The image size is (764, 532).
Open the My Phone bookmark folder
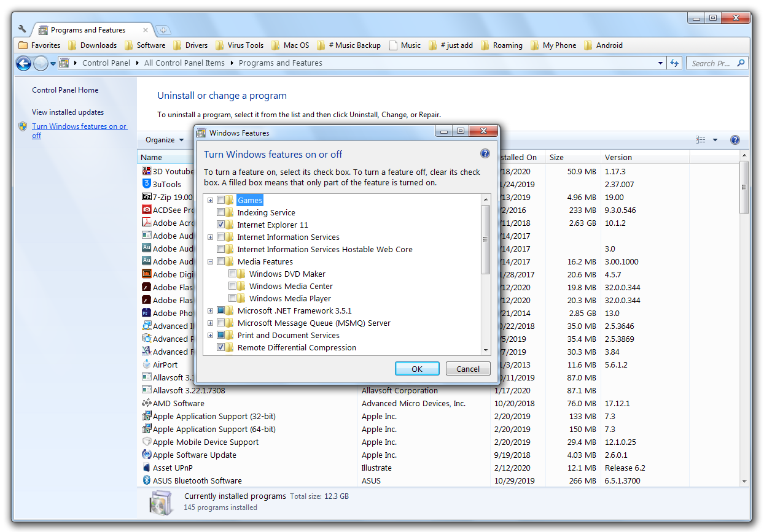coord(553,45)
